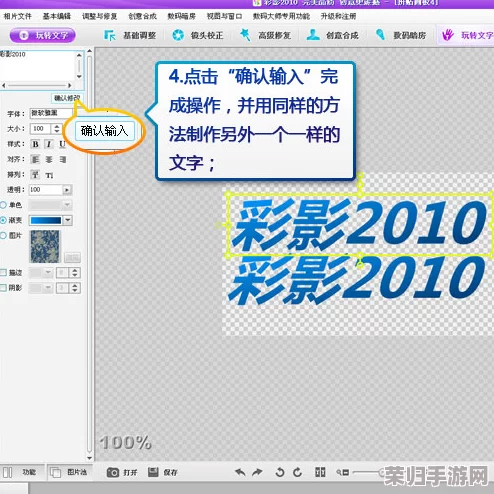Click the blue gradient color swatch
The height and width of the screenshot is (494, 494).
click(x=46, y=220)
